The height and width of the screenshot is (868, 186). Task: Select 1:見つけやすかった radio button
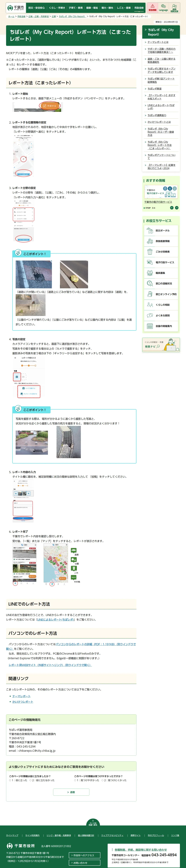(x=75, y=780)
